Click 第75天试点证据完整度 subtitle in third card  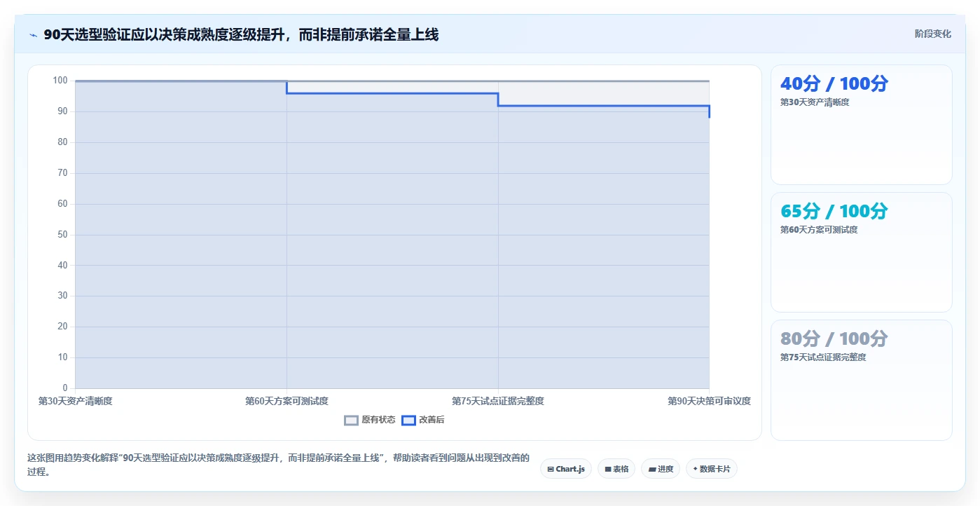click(x=823, y=357)
